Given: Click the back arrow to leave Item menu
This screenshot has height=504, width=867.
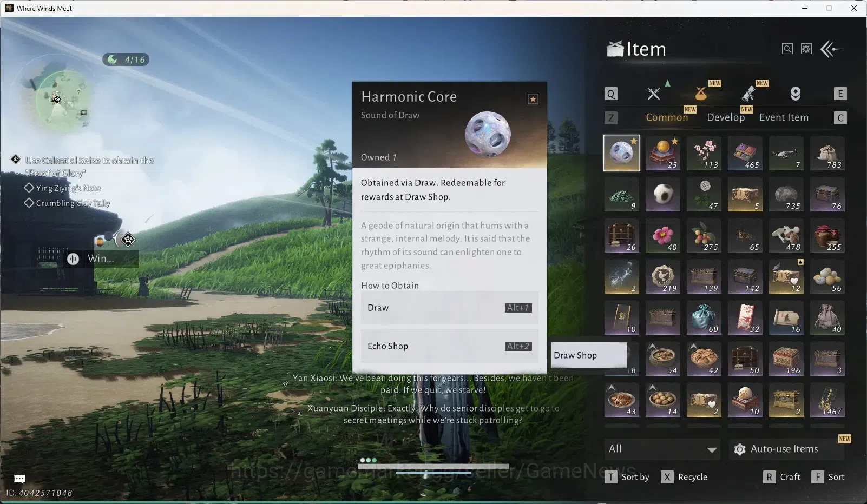Looking at the screenshot, I should click(832, 49).
